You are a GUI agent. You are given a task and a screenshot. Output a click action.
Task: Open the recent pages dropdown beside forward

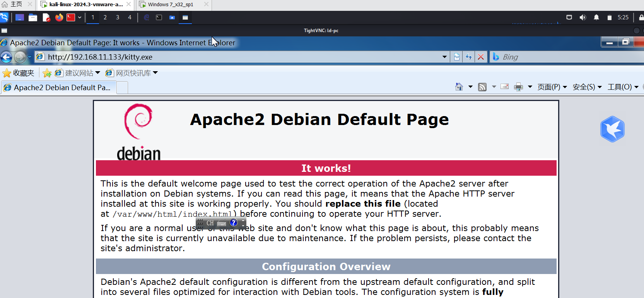29,57
